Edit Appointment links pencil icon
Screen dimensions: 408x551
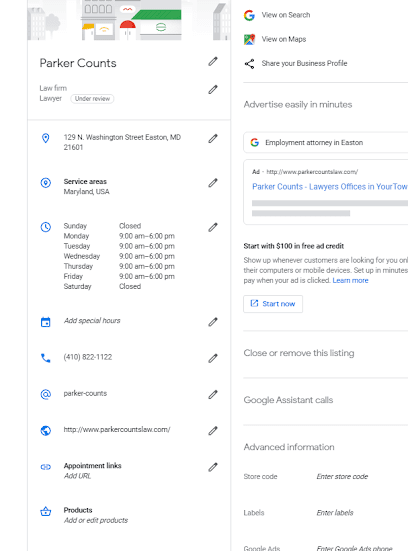pyautogui.click(x=213, y=467)
